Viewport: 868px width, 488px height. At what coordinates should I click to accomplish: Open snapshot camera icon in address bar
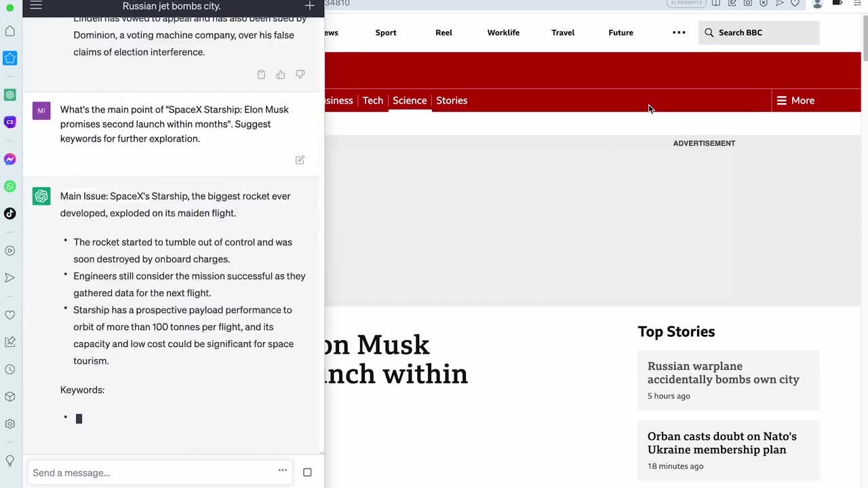747,3
